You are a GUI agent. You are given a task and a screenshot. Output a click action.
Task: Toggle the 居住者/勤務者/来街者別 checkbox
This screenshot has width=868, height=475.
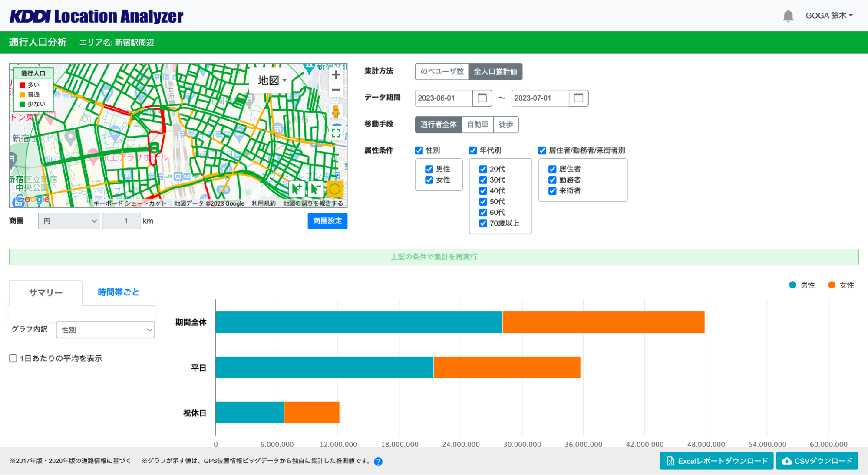pyautogui.click(x=542, y=151)
